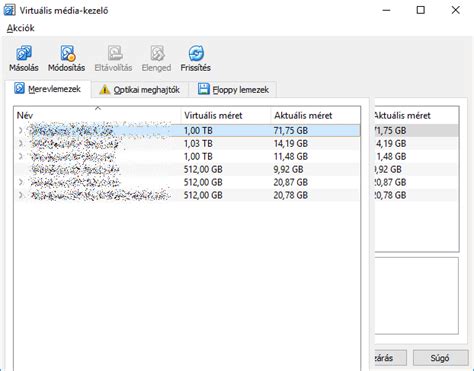Expand the disk row with 1,03 TB
Screen dimensions: 474x371
coord(21,143)
